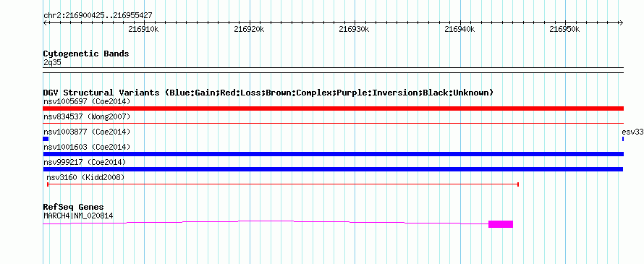The height and width of the screenshot is (264, 644).
Task: Open the nsv1005697 (Coe2014) label
Action: [x=87, y=101]
